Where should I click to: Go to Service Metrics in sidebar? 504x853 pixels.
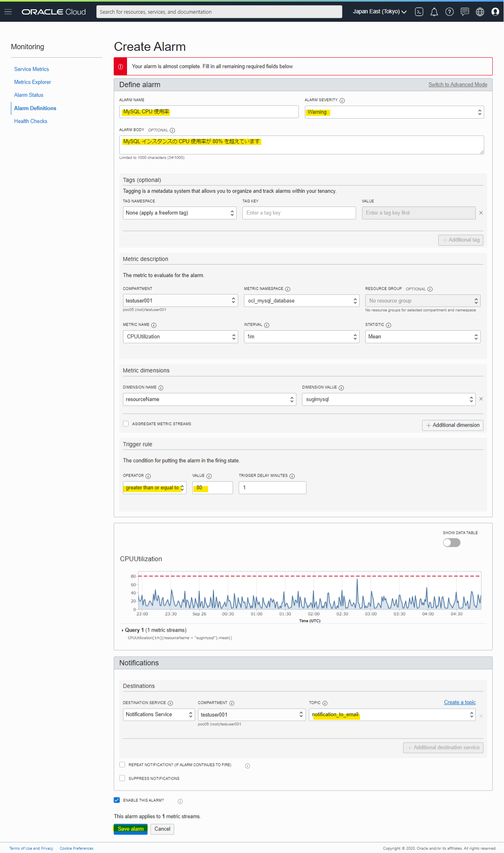point(31,69)
